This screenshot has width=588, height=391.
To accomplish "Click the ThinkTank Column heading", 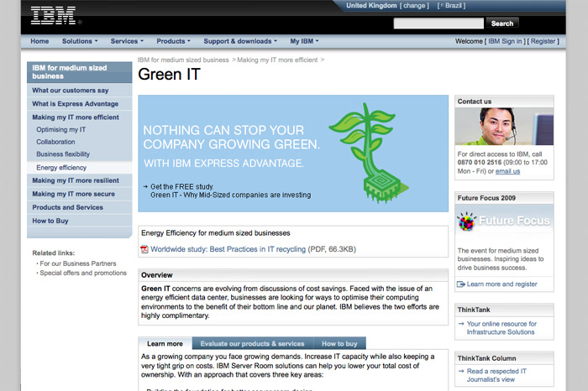I will 486,358.
